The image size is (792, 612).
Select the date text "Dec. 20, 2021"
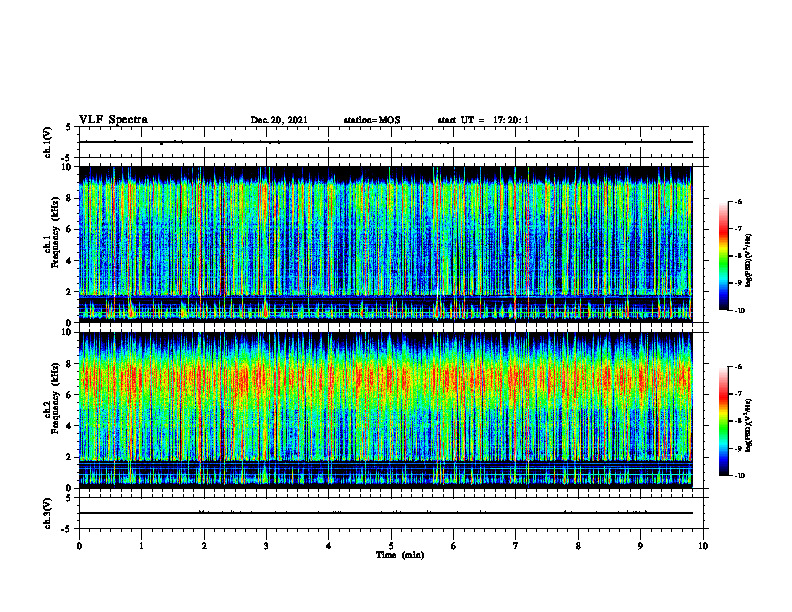279,120
